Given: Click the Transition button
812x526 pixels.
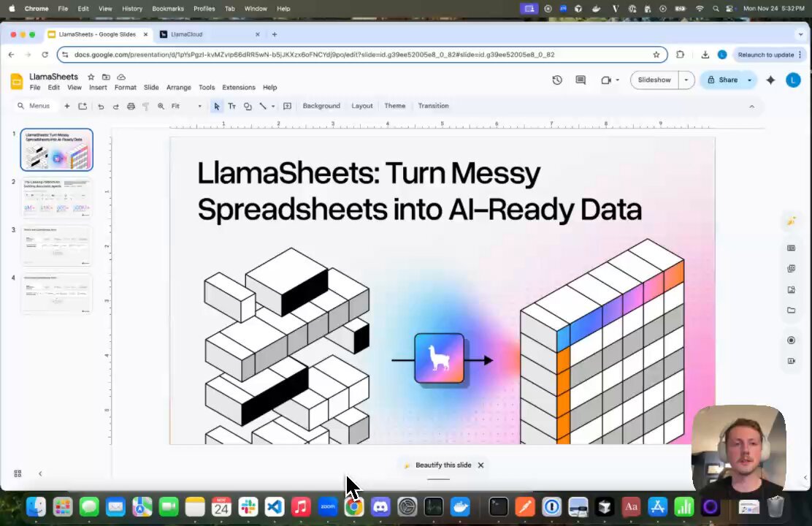Looking at the screenshot, I should point(434,106).
